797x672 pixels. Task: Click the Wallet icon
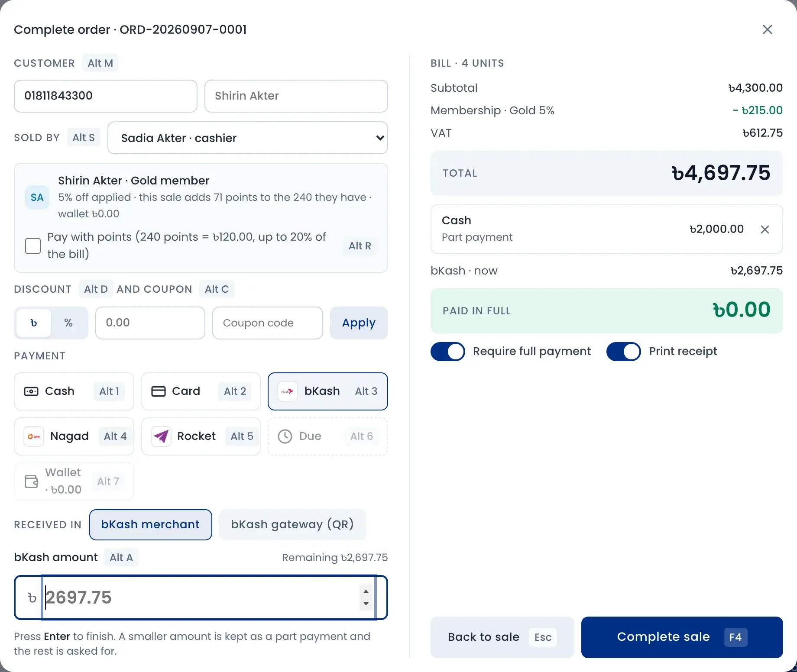31,481
